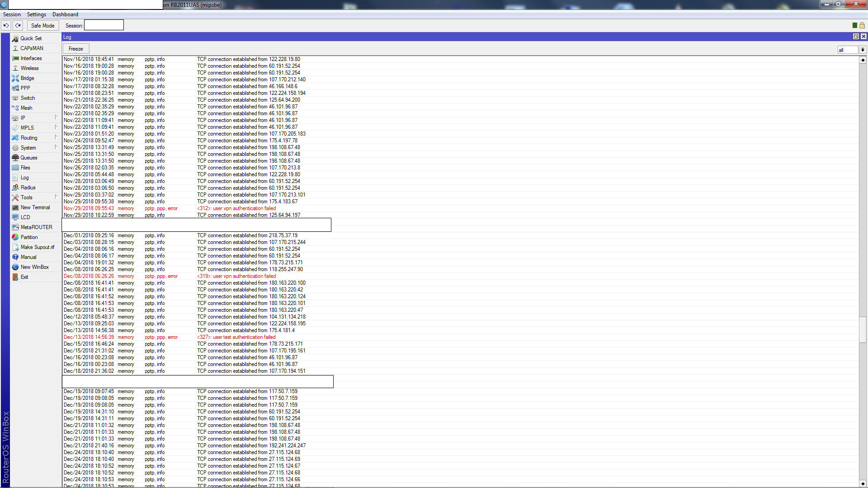Open the log topics filter dropdown

click(863, 50)
